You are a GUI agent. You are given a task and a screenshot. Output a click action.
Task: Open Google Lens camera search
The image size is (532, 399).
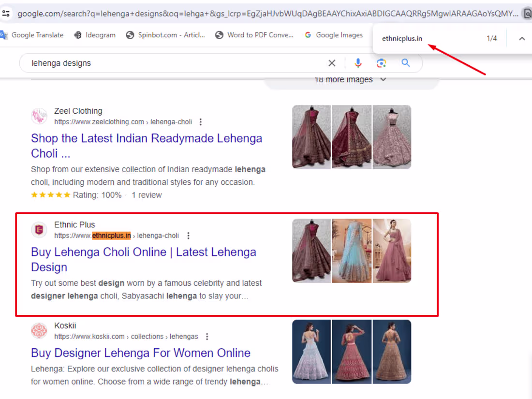382,63
